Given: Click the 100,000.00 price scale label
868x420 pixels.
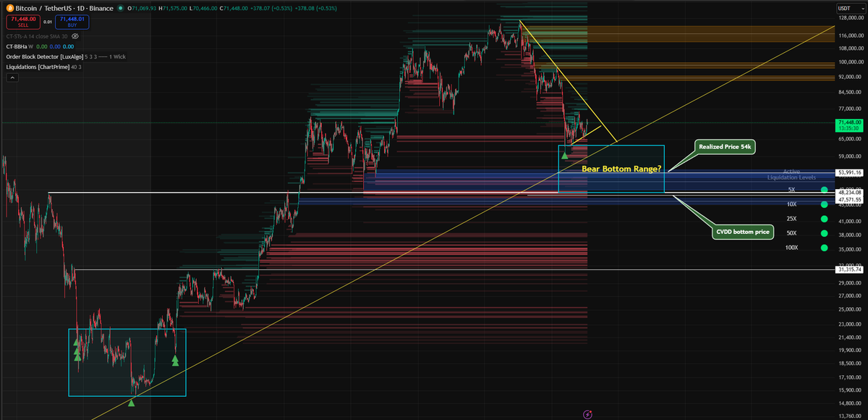Looking at the screenshot, I should tap(850, 62).
